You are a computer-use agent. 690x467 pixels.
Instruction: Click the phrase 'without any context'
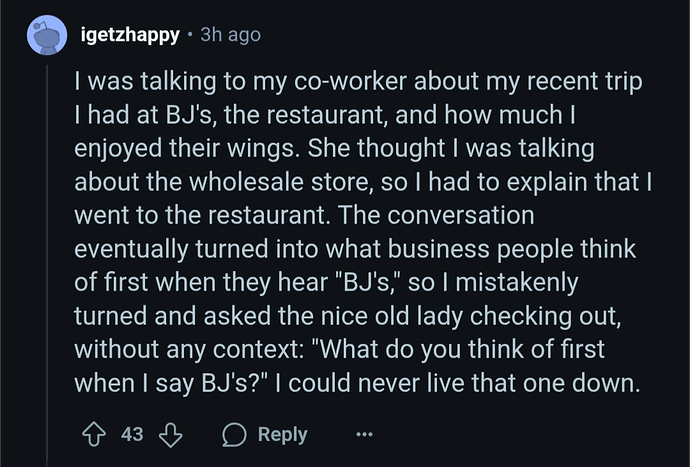(x=186, y=349)
